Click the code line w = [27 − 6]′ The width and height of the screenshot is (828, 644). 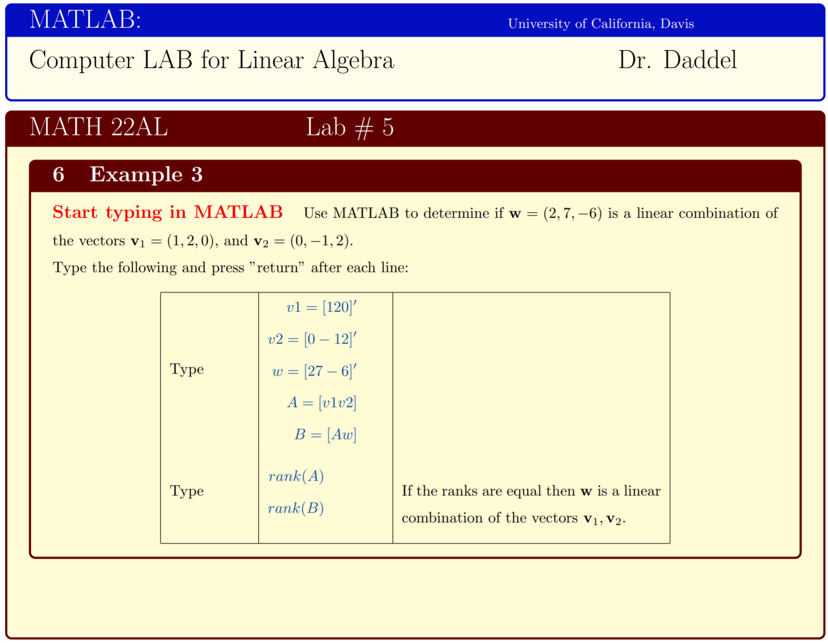(315, 371)
